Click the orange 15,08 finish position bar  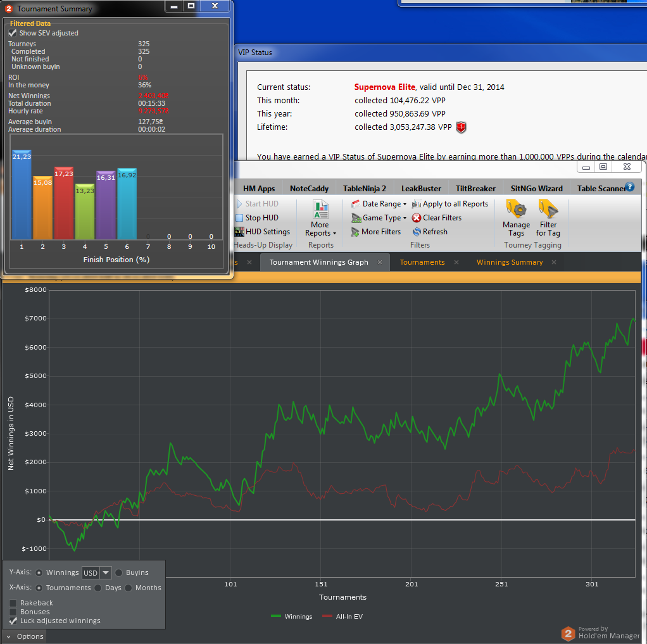click(42, 208)
